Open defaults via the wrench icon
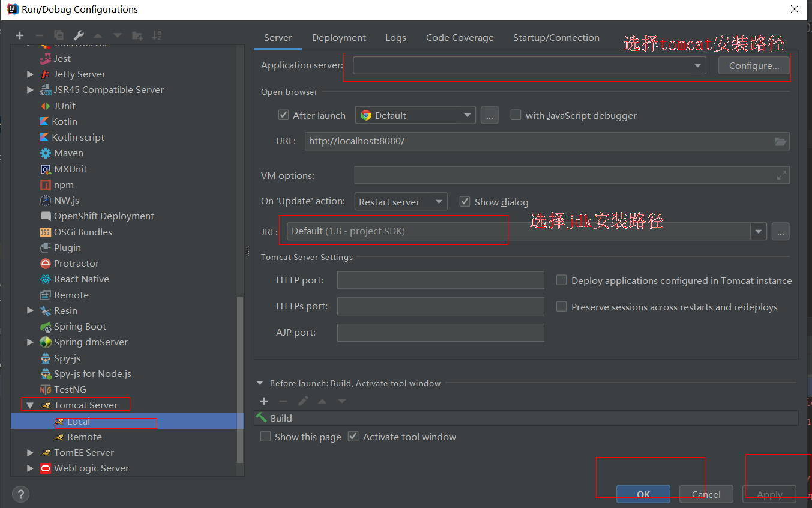This screenshot has height=508, width=812. (x=79, y=35)
